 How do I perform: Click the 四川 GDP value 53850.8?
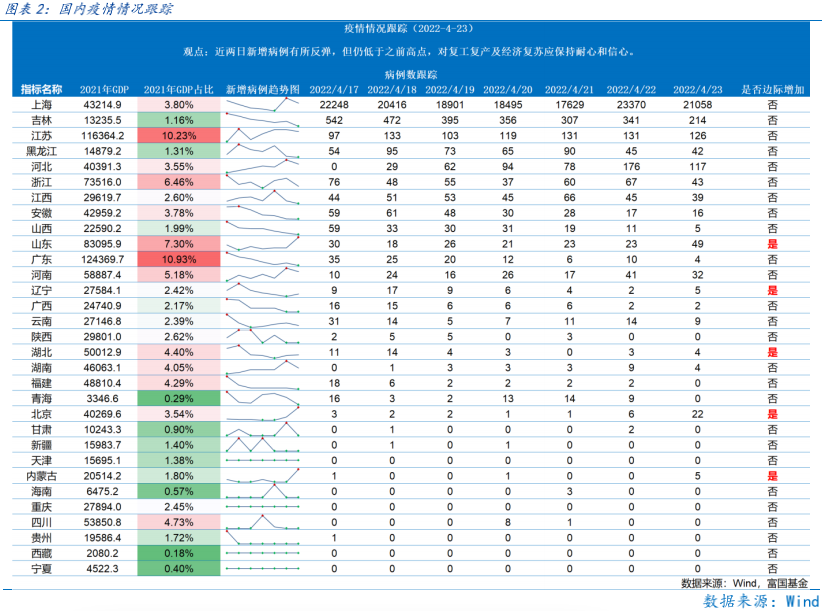tap(102, 523)
